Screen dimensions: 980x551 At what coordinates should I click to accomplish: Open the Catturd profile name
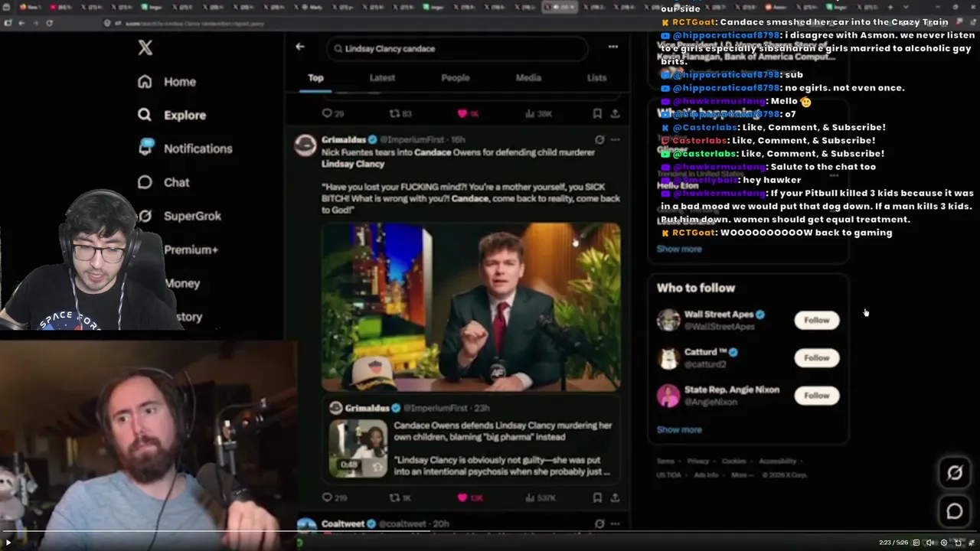(x=705, y=352)
